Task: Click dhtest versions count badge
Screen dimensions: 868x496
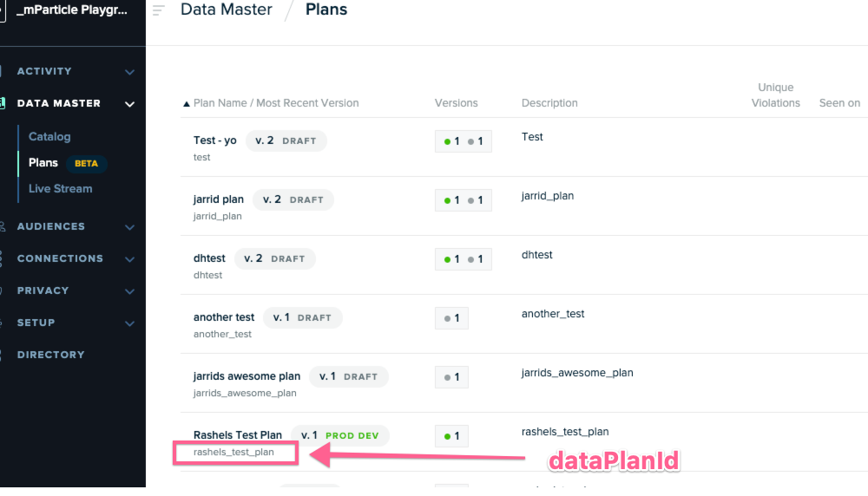Action: click(x=464, y=258)
